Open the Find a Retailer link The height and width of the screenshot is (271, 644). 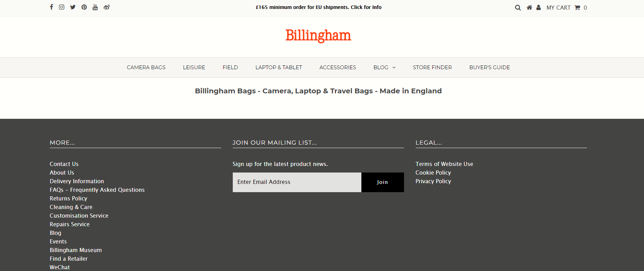tap(68, 259)
